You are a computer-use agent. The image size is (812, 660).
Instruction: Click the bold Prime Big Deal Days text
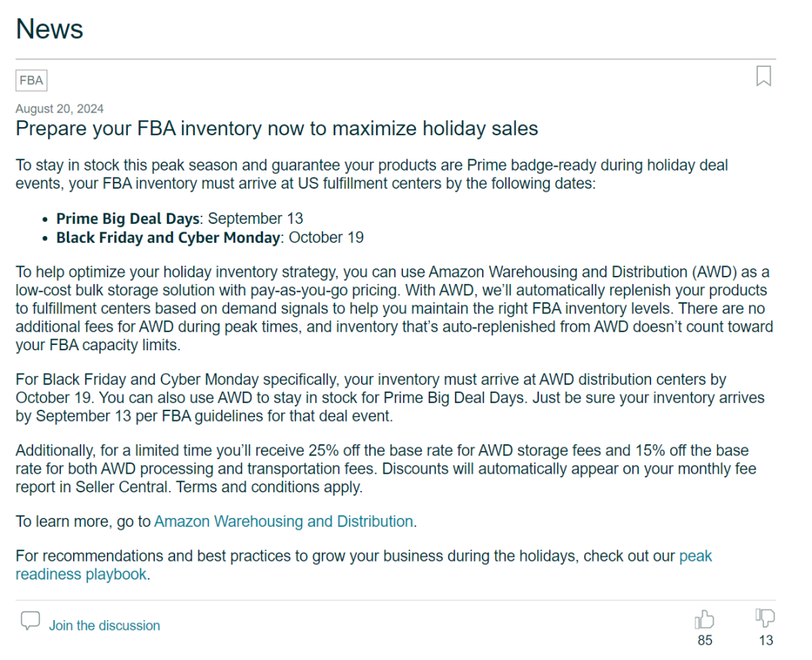tap(128, 219)
